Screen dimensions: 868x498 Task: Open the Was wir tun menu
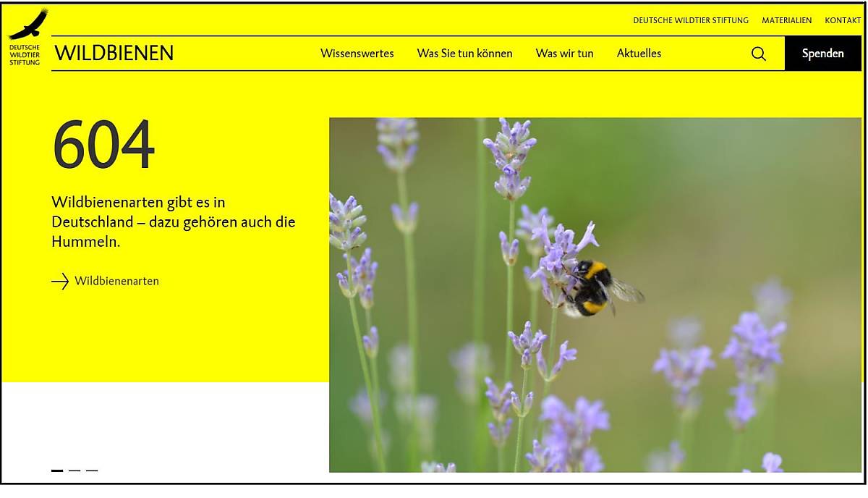point(564,54)
